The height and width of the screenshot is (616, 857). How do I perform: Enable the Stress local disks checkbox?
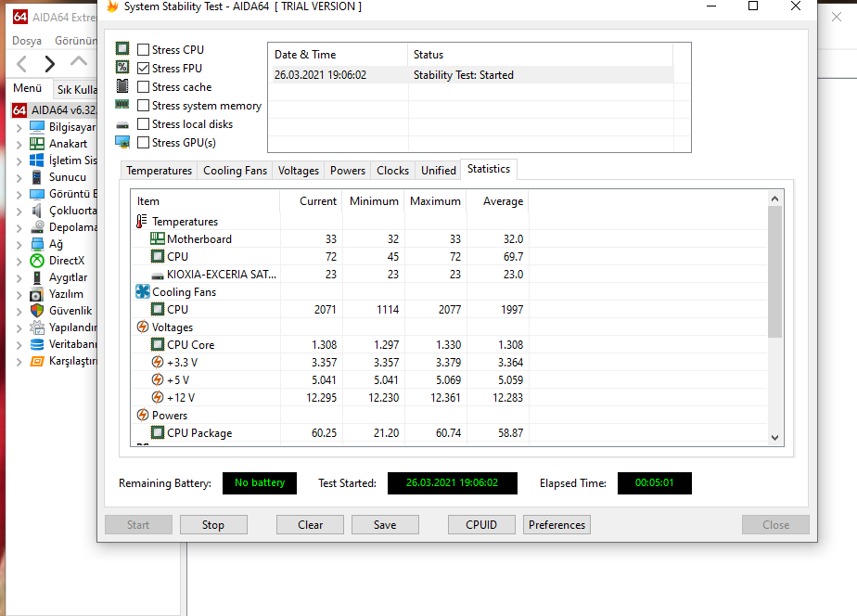143,124
